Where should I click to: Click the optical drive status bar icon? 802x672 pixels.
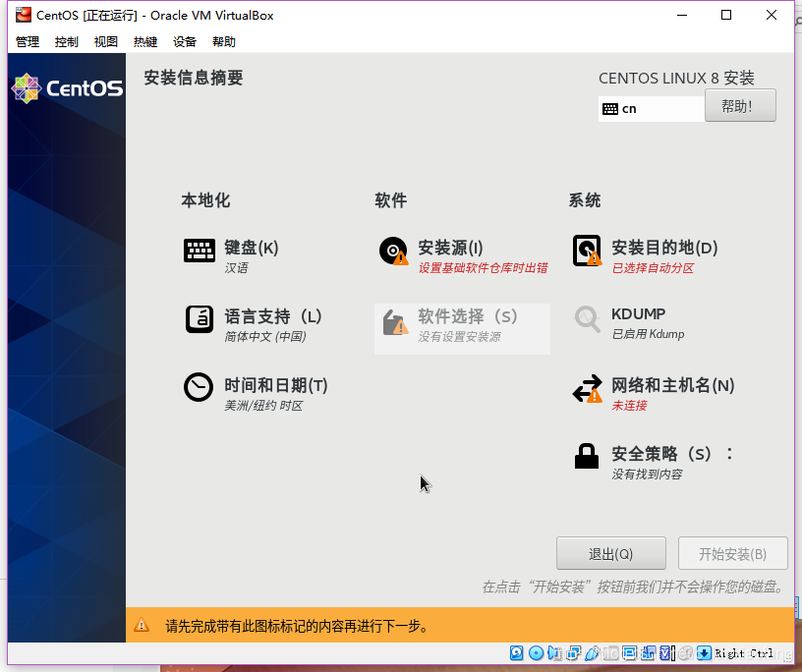536,653
